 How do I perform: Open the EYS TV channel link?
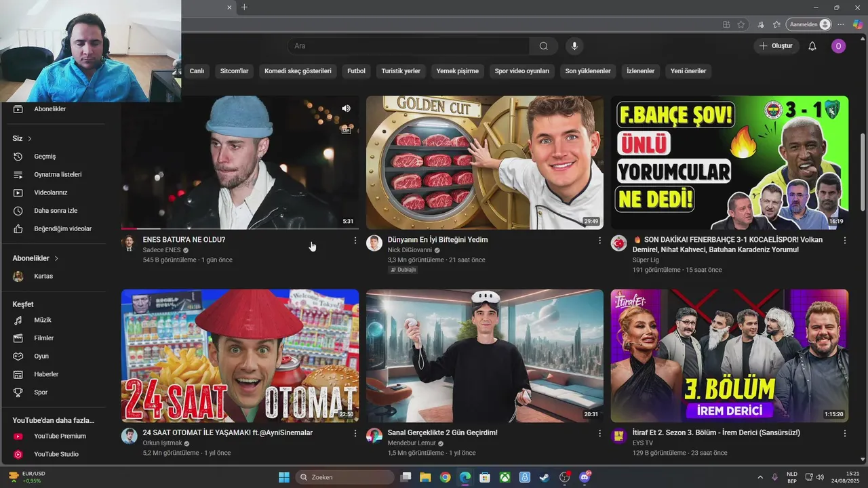pyautogui.click(x=643, y=443)
